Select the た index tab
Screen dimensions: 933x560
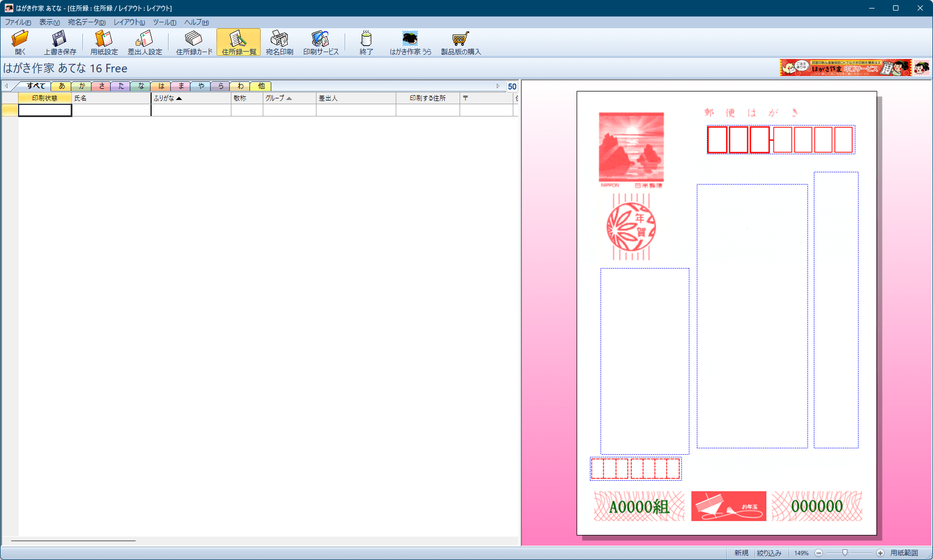(121, 86)
